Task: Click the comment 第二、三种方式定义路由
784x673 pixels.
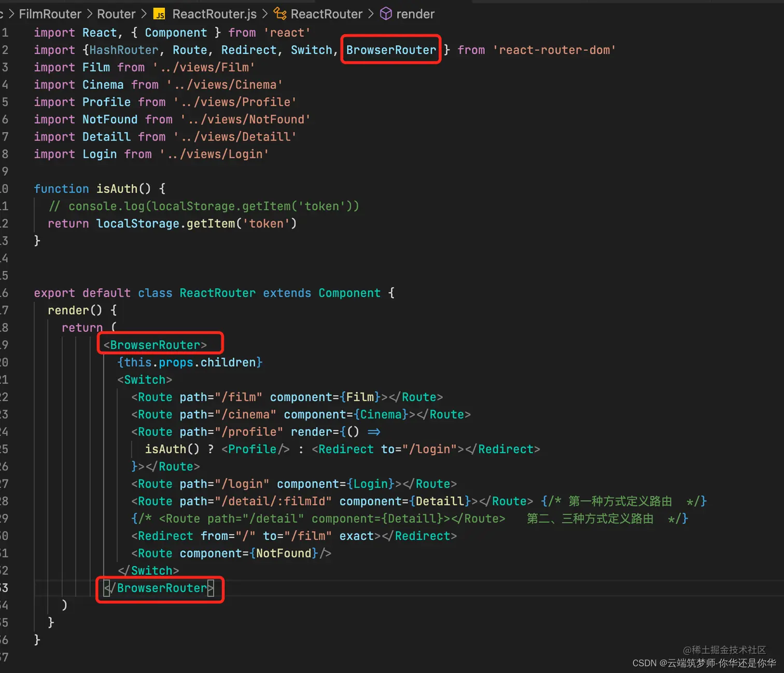Action: click(x=590, y=518)
